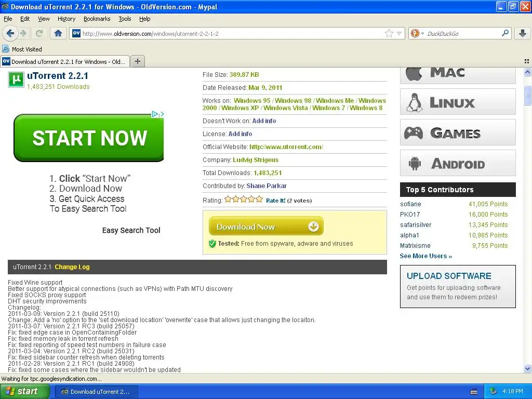
Task: Open the Games category with gamepad icon
Action: [x=458, y=132]
